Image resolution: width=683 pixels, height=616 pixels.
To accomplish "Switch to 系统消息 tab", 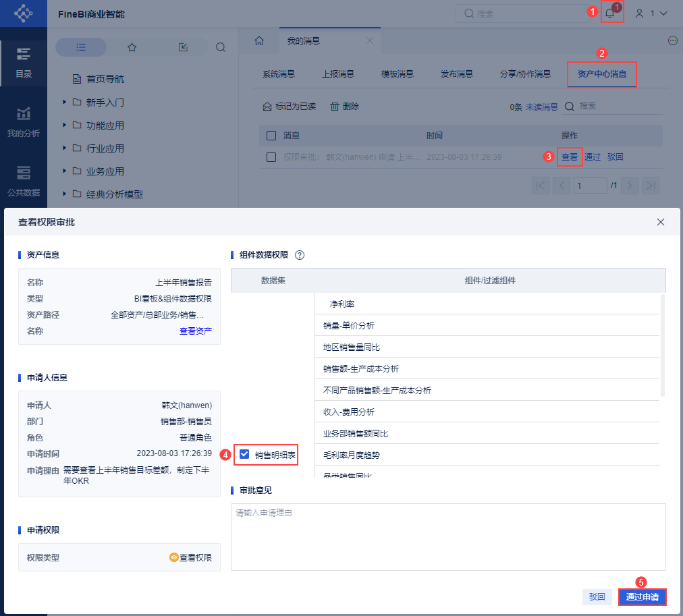I will [279, 74].
